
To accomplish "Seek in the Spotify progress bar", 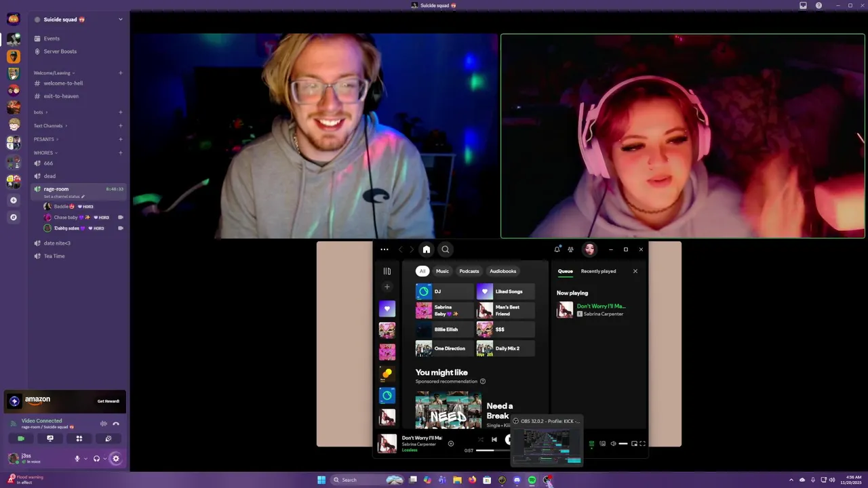I will (492, 450).
